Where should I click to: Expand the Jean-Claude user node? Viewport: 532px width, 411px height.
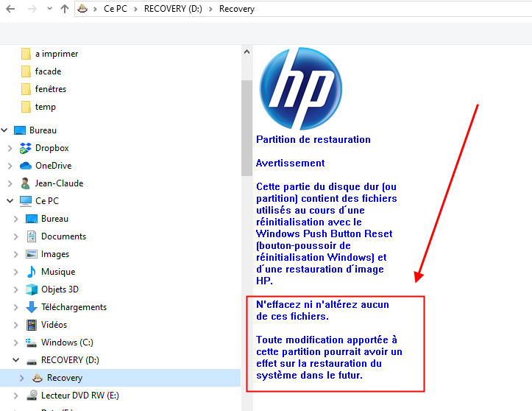[x=10, y=183]
